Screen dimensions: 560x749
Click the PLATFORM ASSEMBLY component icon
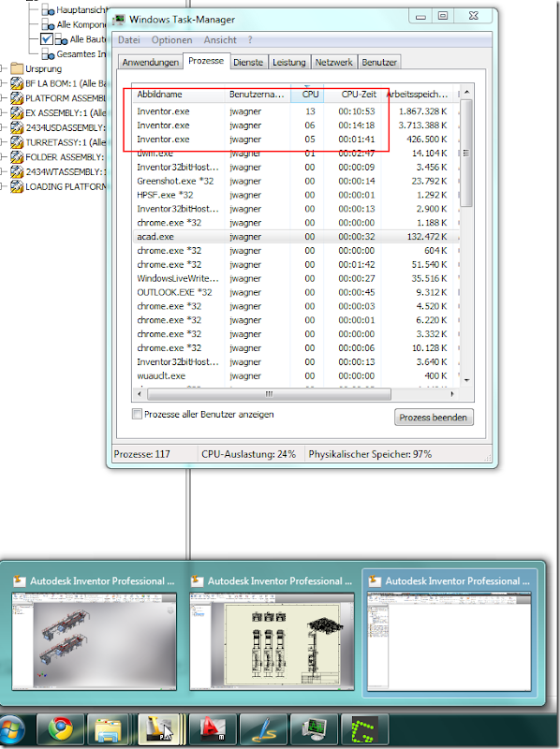(17, 98)
